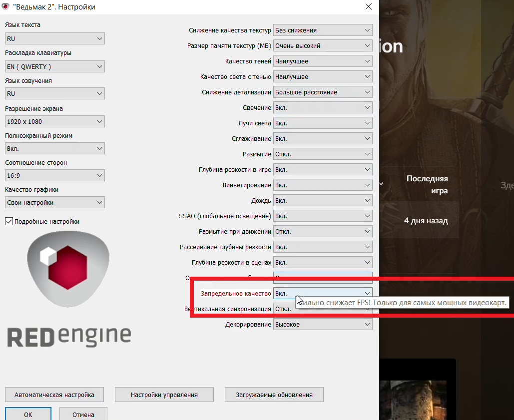Open the Качество графики dropdown
This screenshot has height=420, width=514.
point(55,203)
